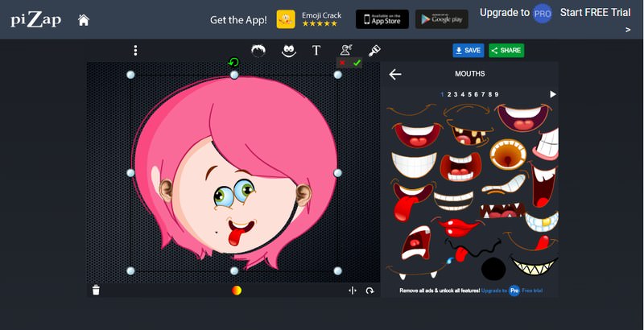The height and width of the screenshot is (330, 644).
Task: Go to the next page of mouths with the arrow
Action: tap(553, 94)
